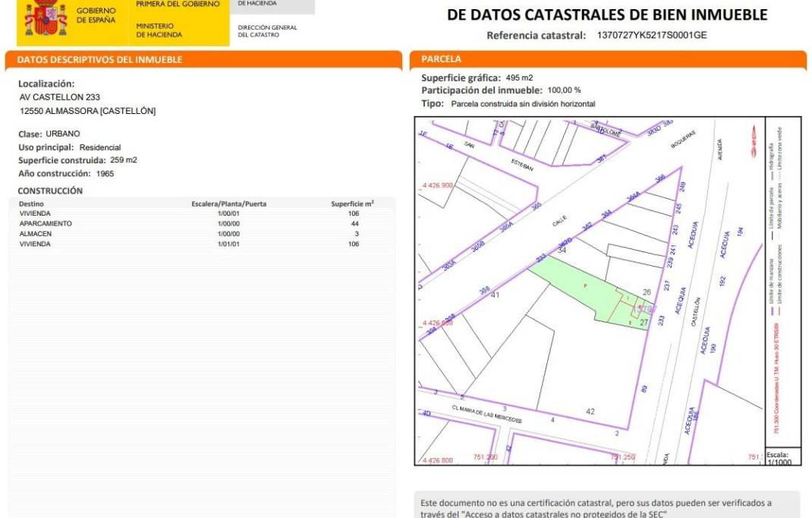Select the VIVIENDA row with door 1/01/01
Viewport: 812px width, 518px height.
(x=35, y=244)
